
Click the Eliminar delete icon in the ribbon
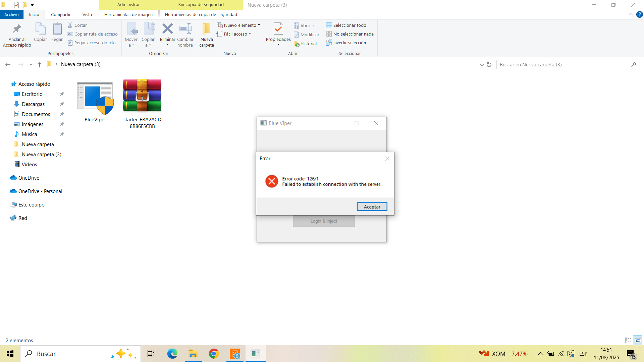[x=167, y=29]
